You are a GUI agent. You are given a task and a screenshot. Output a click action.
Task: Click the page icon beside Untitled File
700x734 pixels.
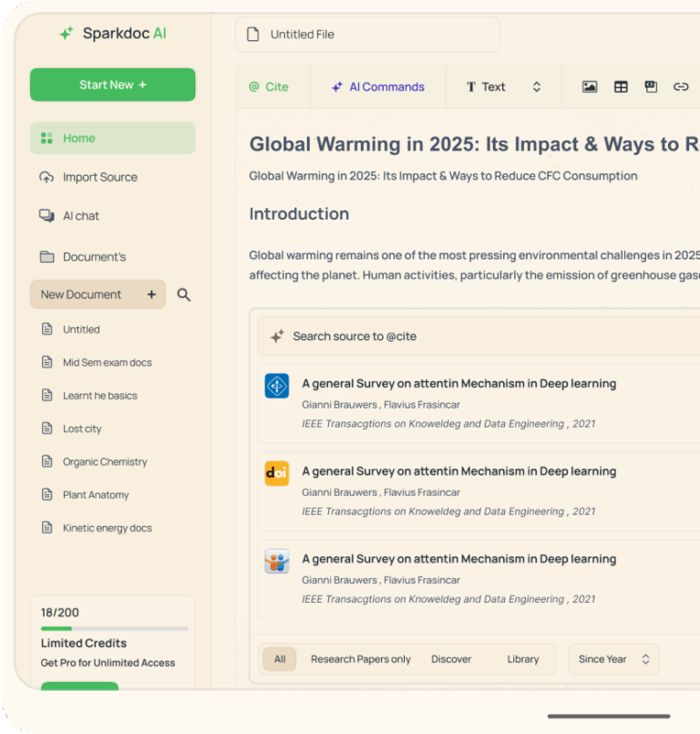(252, 34)
